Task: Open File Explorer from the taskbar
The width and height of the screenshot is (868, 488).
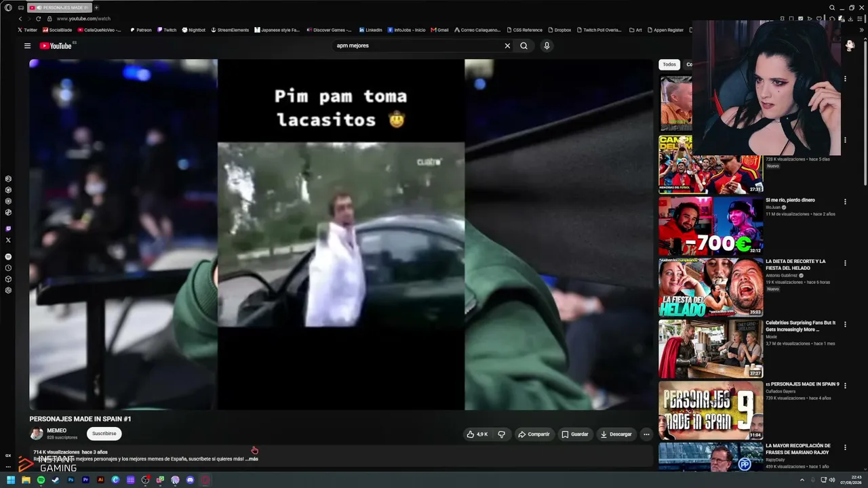Action: [26, 480]
